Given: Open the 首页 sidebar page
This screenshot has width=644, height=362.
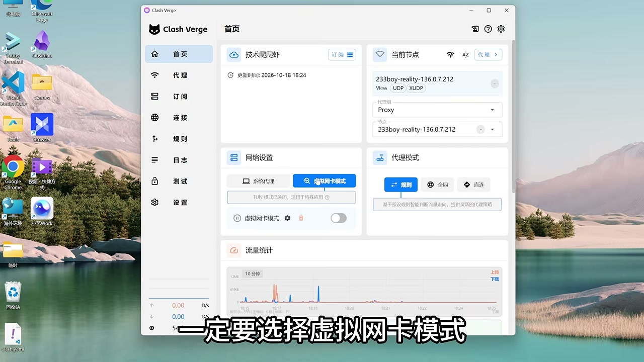Looking at the screenshot, I should pos(179,54).
